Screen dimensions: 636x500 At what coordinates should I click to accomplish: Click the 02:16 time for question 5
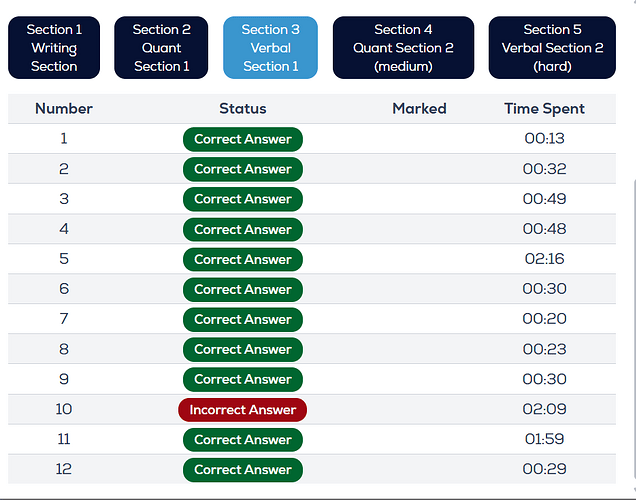(544, 259)
